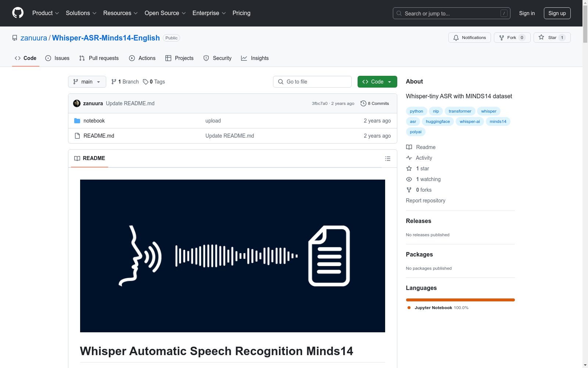Open the Releases section heading

419,221
